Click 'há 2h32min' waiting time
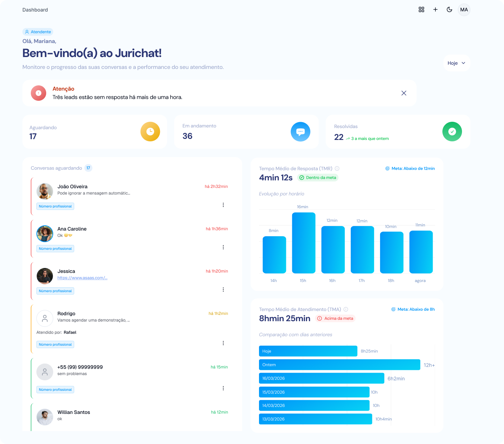 [x=216, y=186]
